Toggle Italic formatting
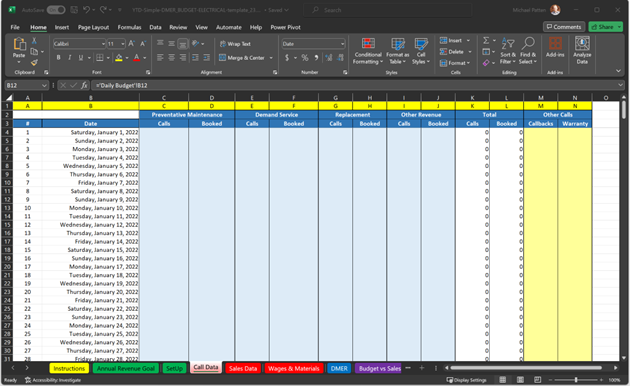630x386 pixels. pos(70,57)
